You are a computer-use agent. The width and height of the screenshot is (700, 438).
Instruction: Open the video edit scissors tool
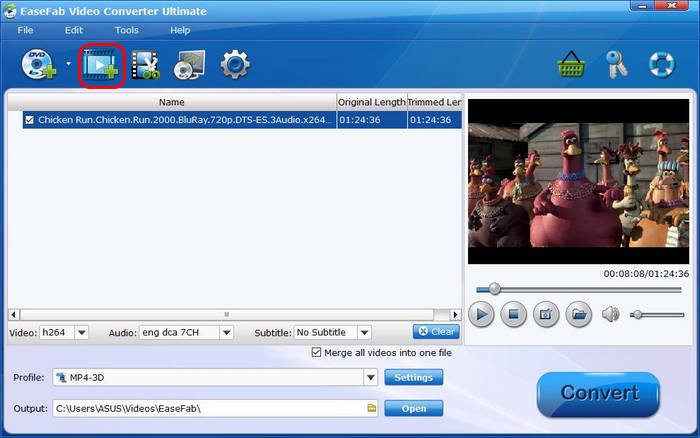(146, 66)
